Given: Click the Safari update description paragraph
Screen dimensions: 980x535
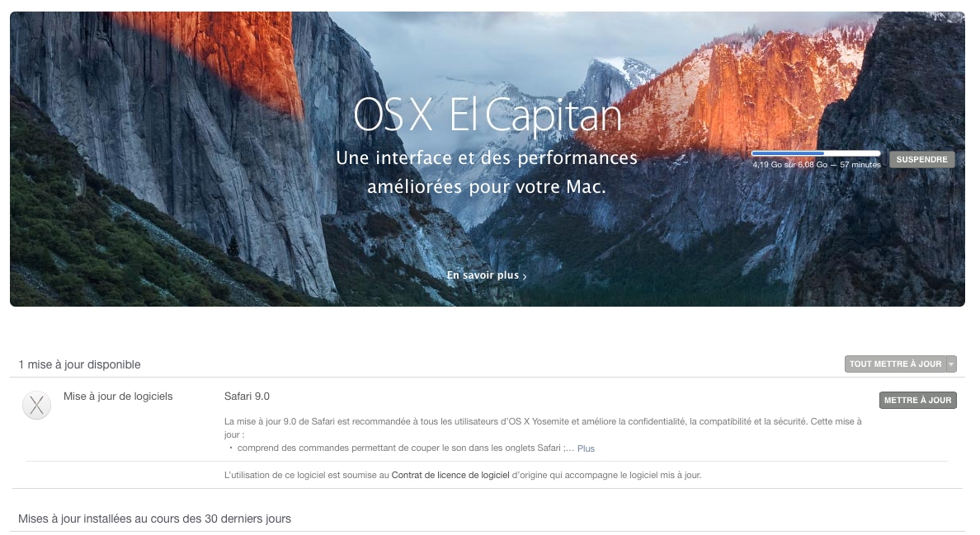Looking at the screenshot, I should coord(543,428).
